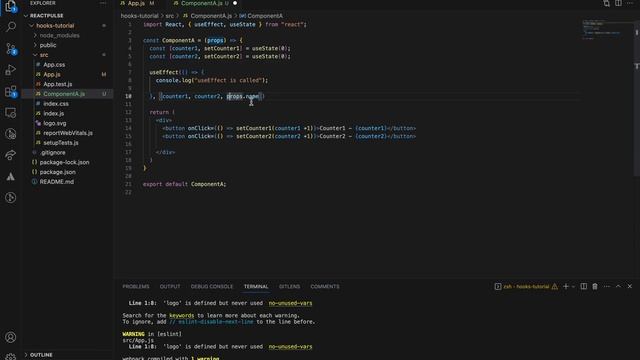Switch to the PROBLEMS panel tab
This screenshot has height=360, width=640.
(136, 287)
